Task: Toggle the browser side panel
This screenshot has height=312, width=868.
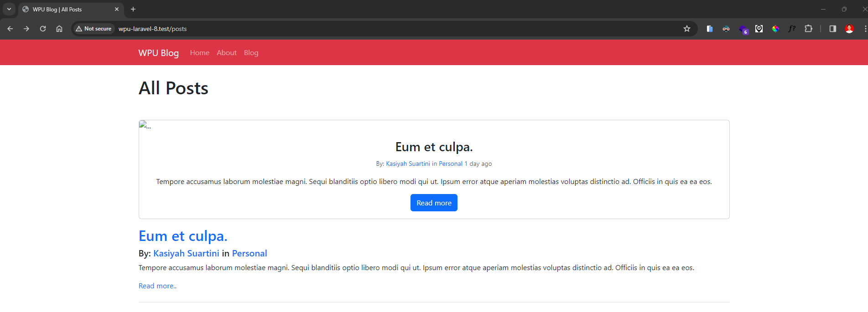Action: click(832, 29)
